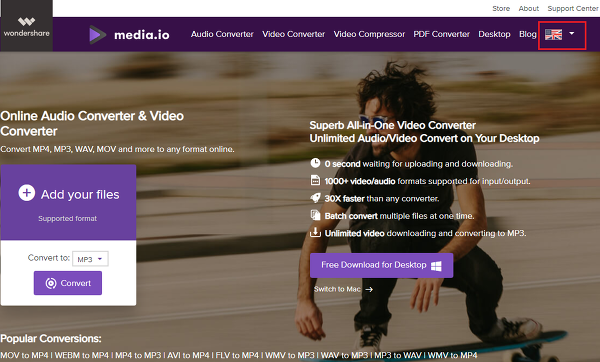Open the Support Center link
Screen dimensions: 600x362
coord(572,8)
